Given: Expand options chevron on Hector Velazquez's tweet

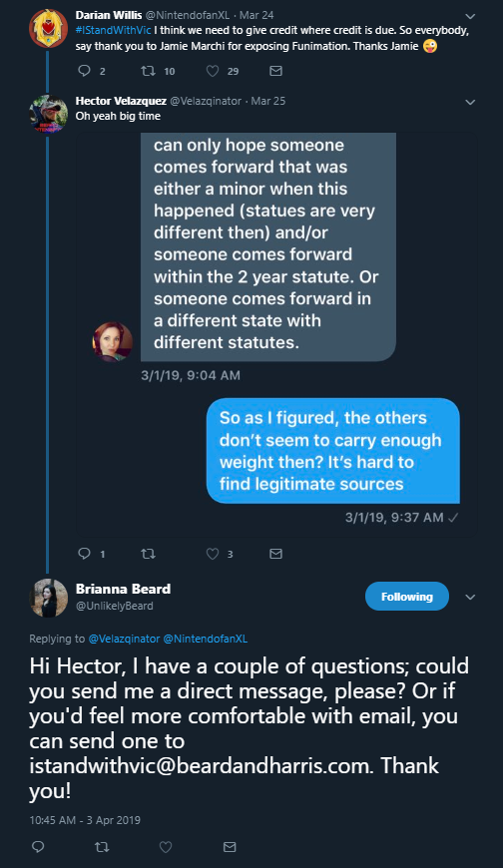Looking at the screenshot, I should pyautogui.click(x=470, y=102).
